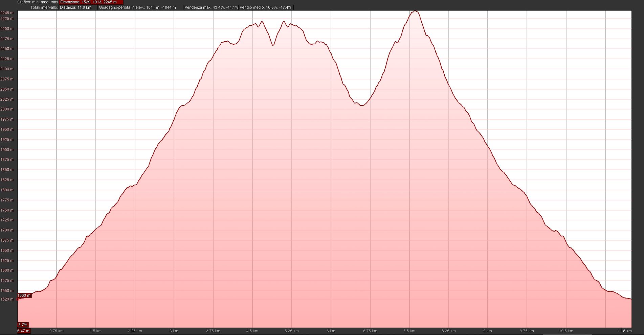
Task: Click the 11.8 km end-distance label
Action: click(x=624, y=331)
